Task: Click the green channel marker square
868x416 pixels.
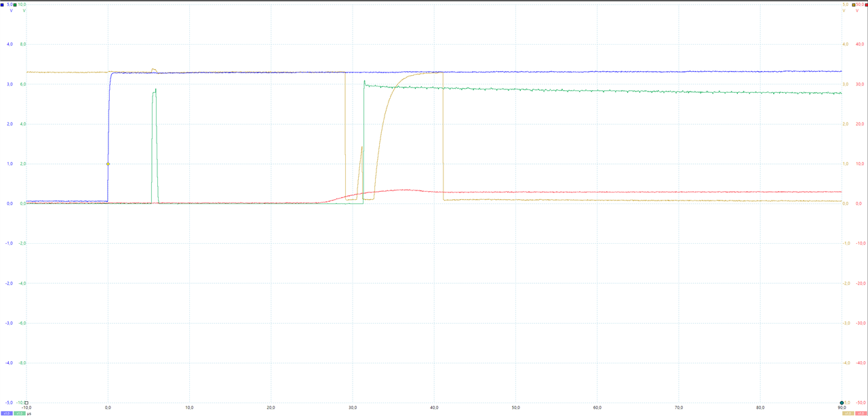Action: click(15, 5)
